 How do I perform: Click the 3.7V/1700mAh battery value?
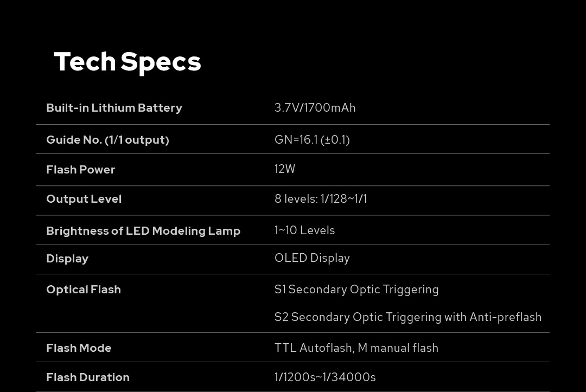tap(315, 108)
